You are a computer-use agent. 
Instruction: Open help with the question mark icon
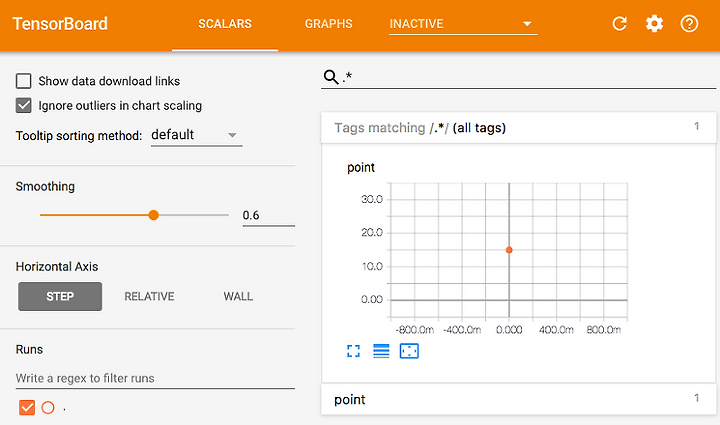tap(689, 23)
